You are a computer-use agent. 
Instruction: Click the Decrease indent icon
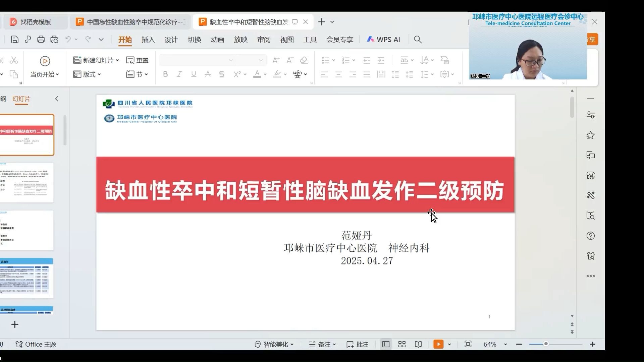click(x=367, y=60)
